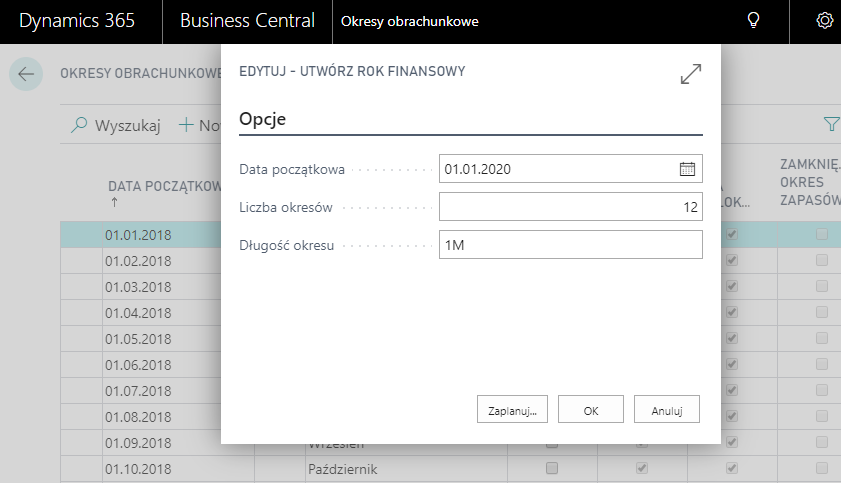
Task: Click Okresy obrachunkowe header title
Action: point(410,21)
